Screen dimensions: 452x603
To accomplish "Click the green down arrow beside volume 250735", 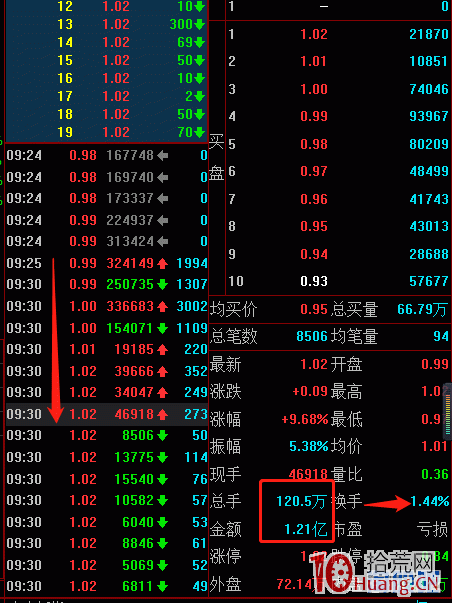I will [162, 285].
